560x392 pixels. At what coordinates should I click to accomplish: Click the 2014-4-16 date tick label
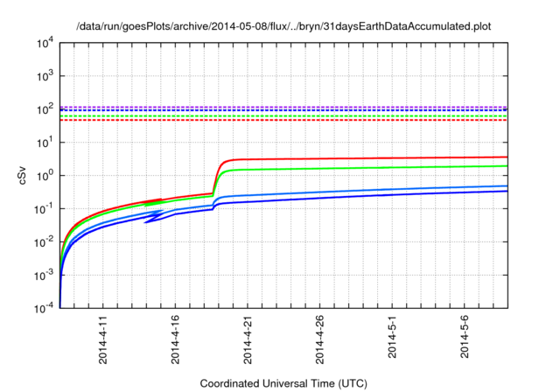[x=175, y=339]
